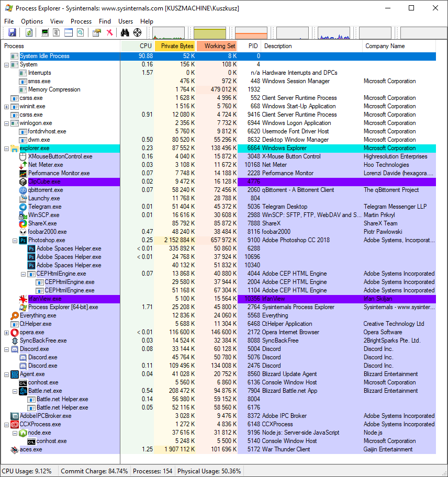Click the foobar2000.exe alien icon
The height and width of the screenshot is (477, 448).
(23, 232)
